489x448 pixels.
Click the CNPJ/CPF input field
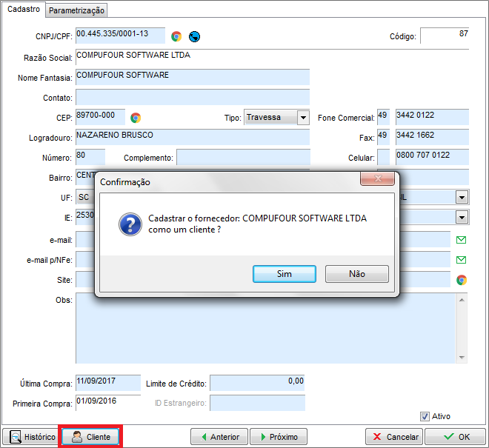pos(120,36)
